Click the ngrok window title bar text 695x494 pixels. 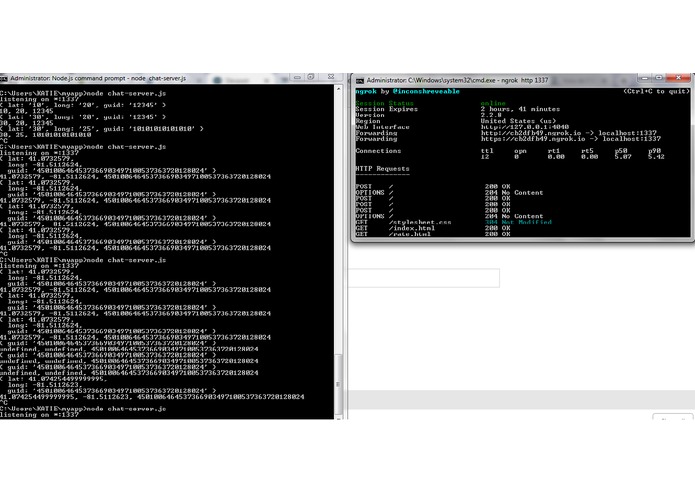pos(457,81)
